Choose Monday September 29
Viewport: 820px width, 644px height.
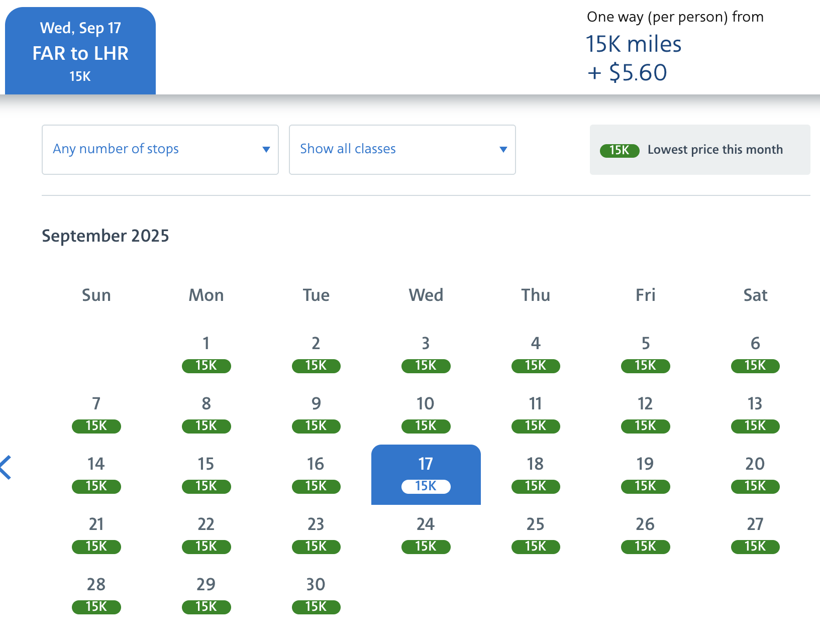(x=206, y=595)
